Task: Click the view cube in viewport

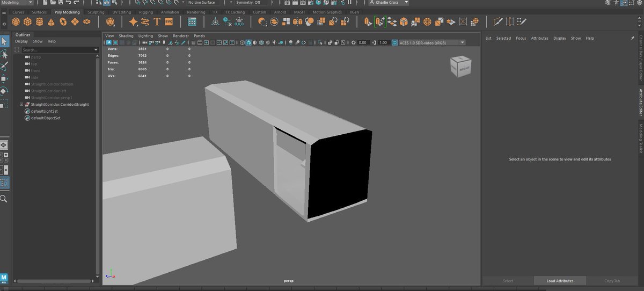Action: pyautogui.click(x=462, y=66)
